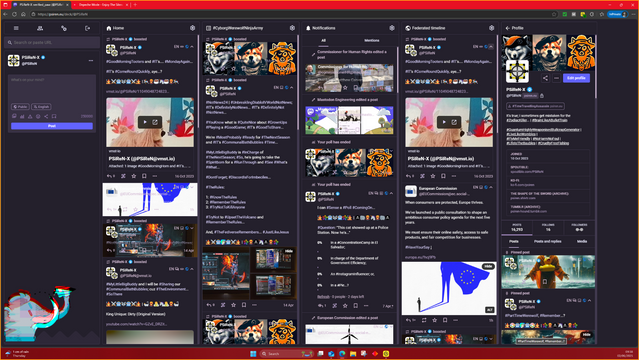Open Notifications column settings gear
The height and width of the screenshot is (360, 639).
tap(392, 28)
